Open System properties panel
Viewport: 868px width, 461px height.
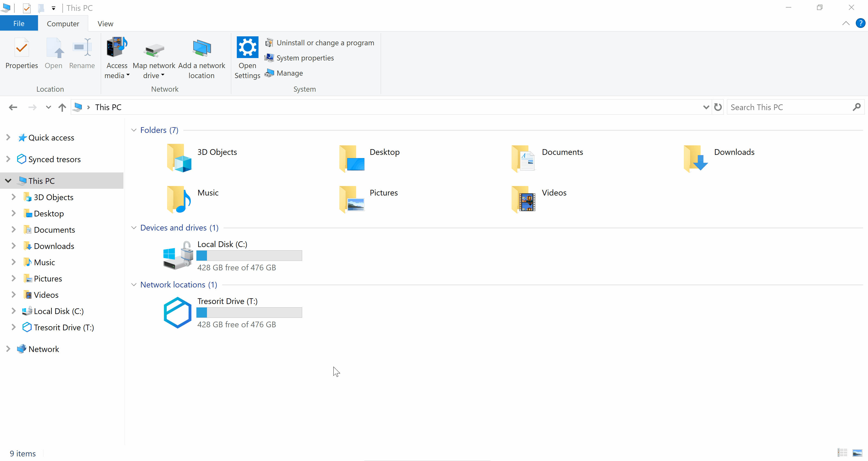(x=304, y=57)
